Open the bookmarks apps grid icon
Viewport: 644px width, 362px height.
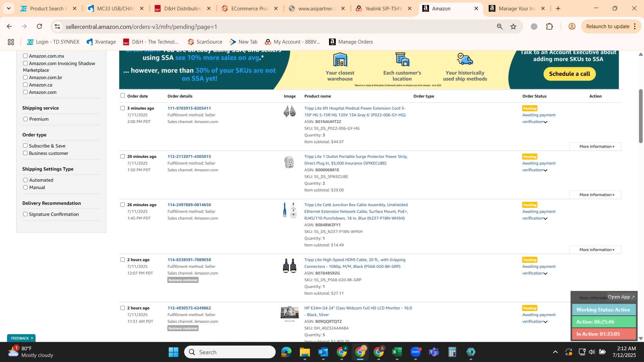11,42
